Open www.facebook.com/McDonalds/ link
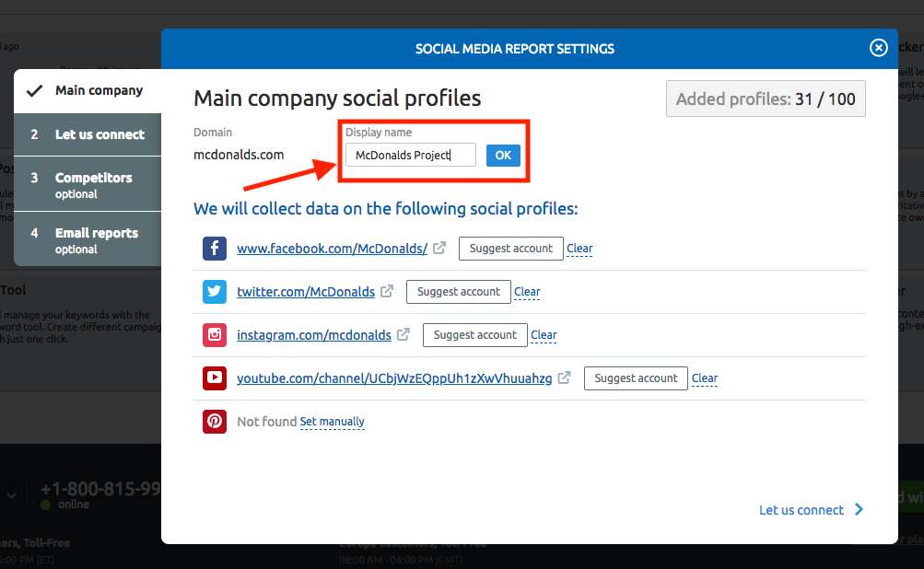 coord(332,249)
